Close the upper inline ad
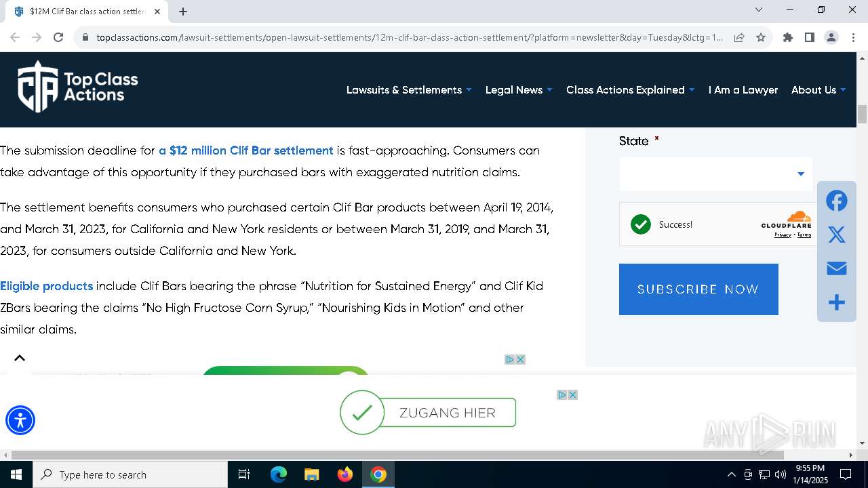Image resolution: width=868 pixels, height=488 pixels. (520, 359)
